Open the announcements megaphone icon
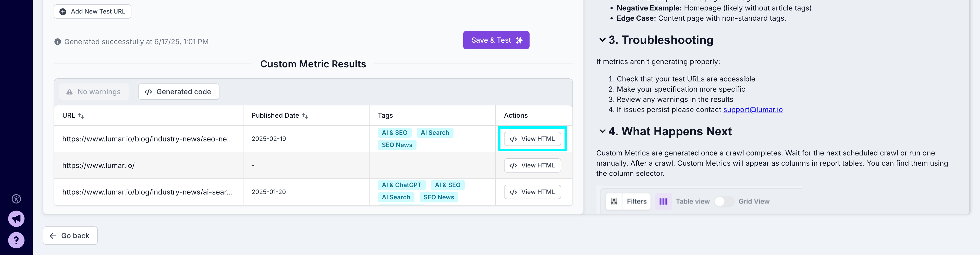The image size is (980, 255). 16,219
